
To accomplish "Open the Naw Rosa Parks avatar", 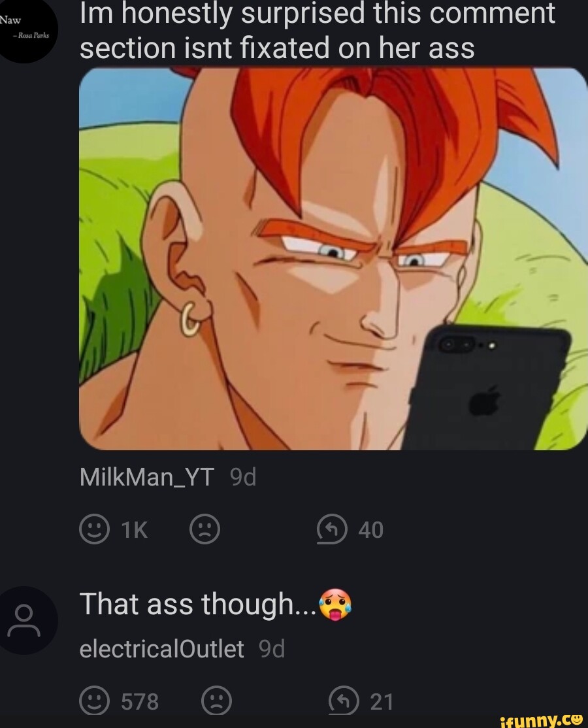I will tap(24, 29).
